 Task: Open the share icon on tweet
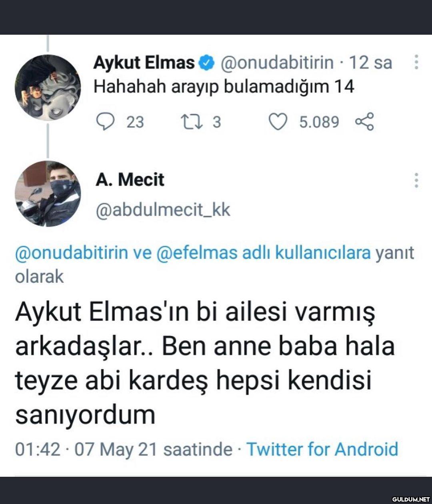coord(364,122)
